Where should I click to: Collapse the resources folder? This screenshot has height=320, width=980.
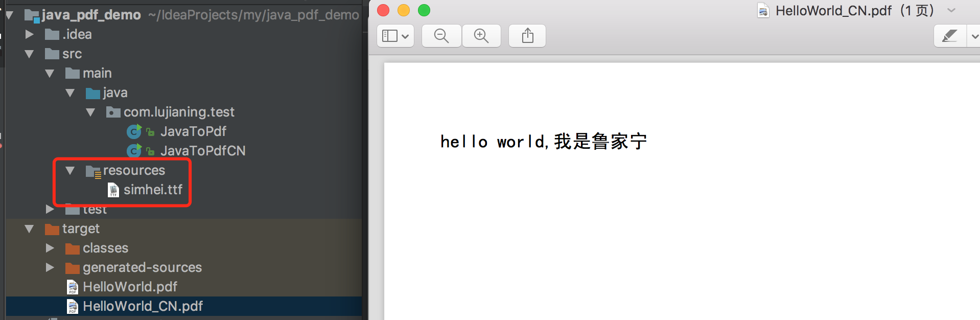pos(70,170)
